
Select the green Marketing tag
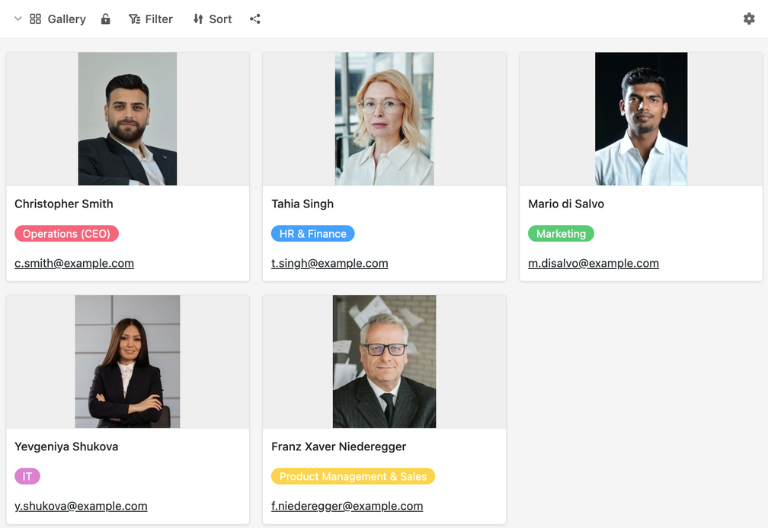coord(561,234)
